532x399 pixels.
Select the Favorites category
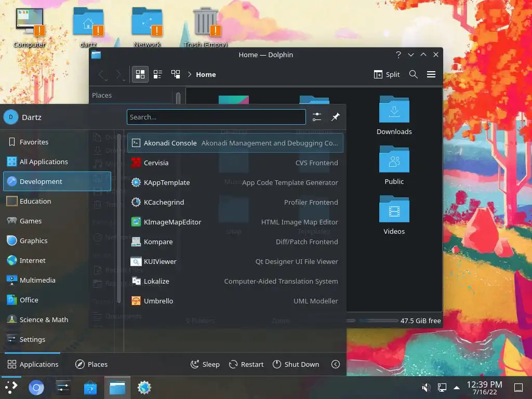coord(57,142)
